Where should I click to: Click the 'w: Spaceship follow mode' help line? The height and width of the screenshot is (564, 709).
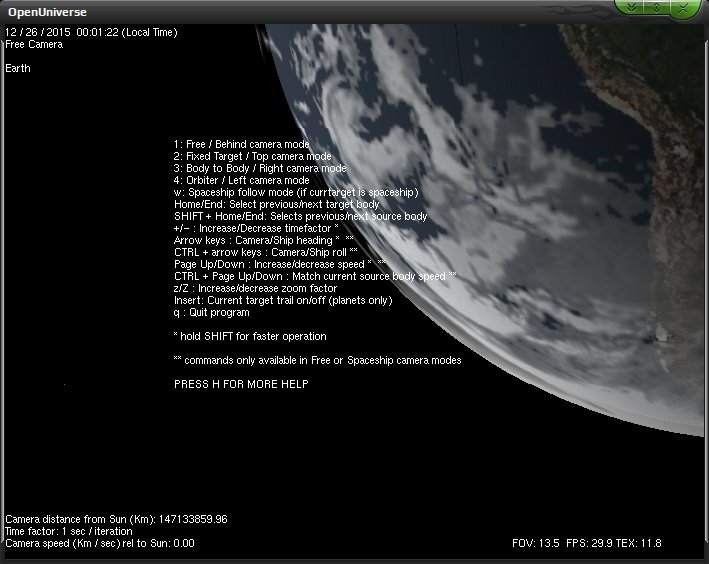tap(296, 192)
